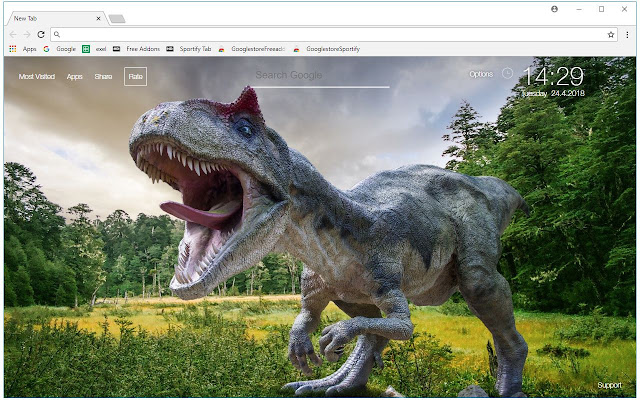The width and height of the screenshot is (640, 400).
Task: Click the clock icon next to Options
Action: point(507,73)
